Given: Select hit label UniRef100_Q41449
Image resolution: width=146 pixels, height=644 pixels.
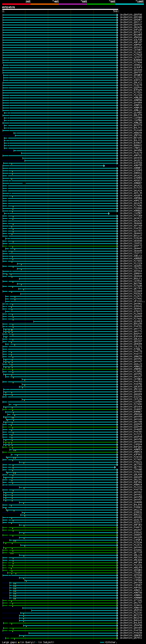Looking at the screenshot, I should tap(131, 70).
